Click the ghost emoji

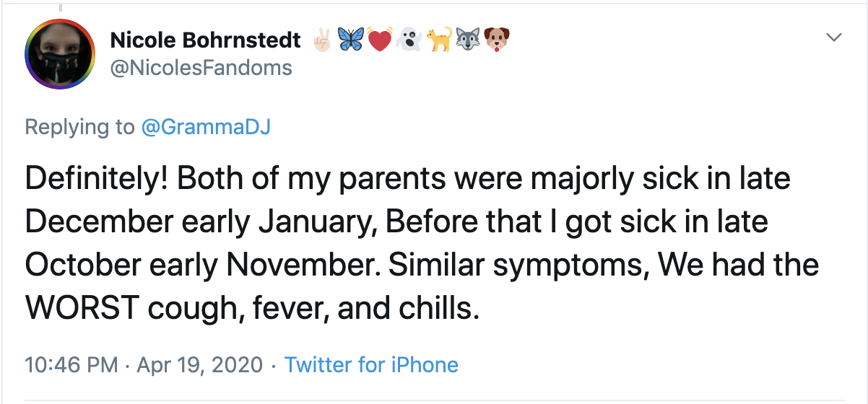409,41
